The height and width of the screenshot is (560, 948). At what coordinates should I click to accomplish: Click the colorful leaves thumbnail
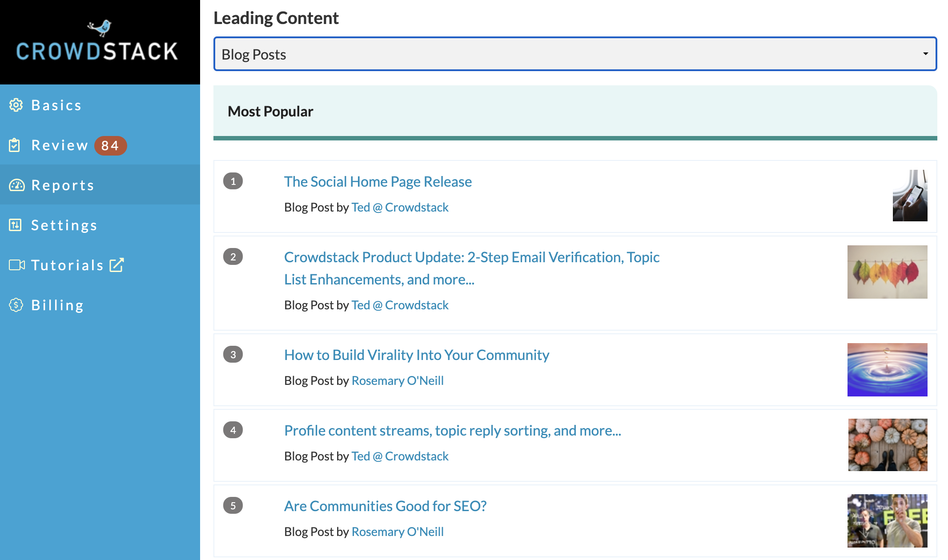888,272
